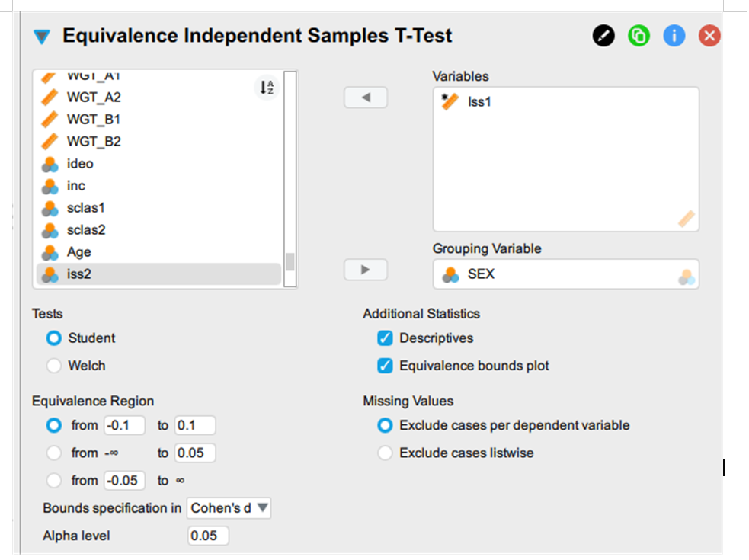Viewport: 749px width, 560px height.
Task: Select Iss1 in the Variables box
Action: click(x=479, y=102)
